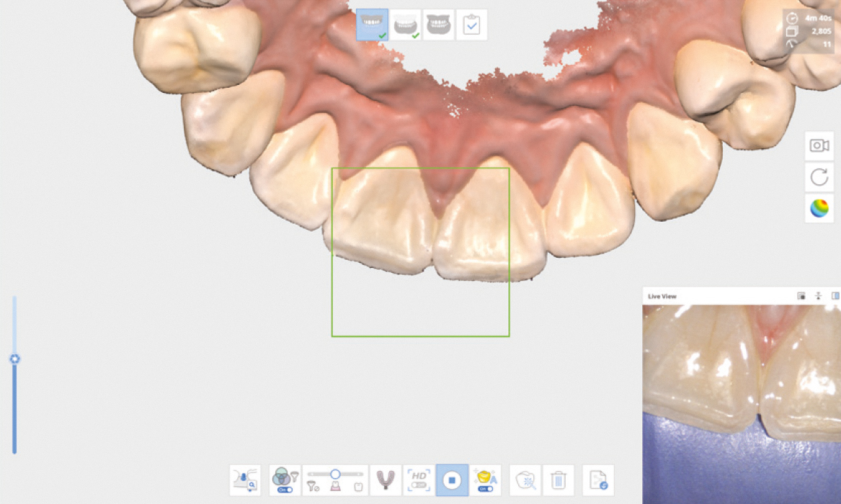Screen dimensions: 841x504
Task: Click the scanner tip filter icon
Action: coord(313,486)
